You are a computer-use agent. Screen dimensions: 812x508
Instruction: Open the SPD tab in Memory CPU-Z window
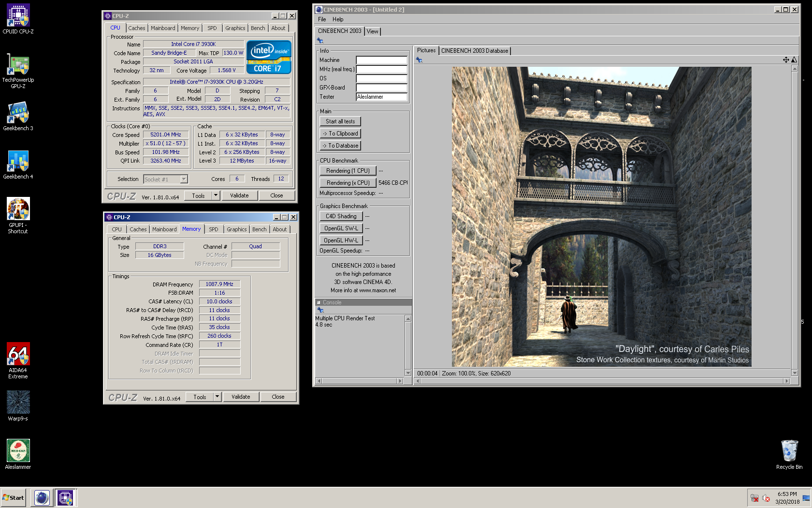214,230
